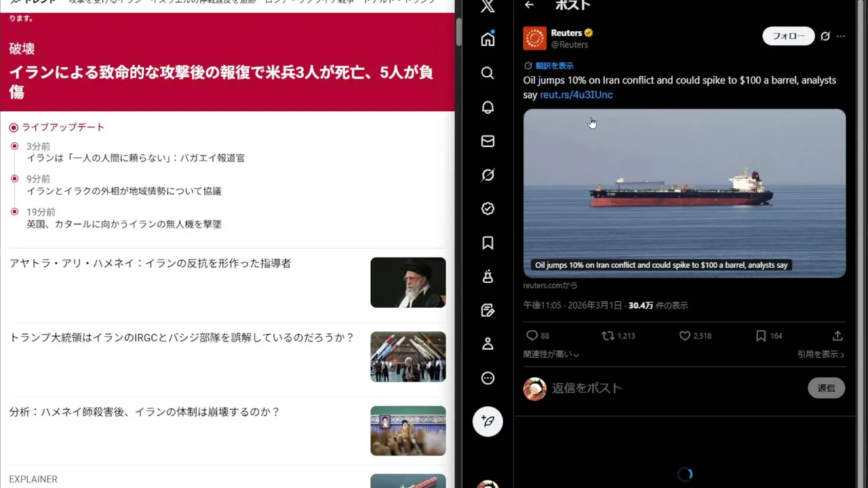Click the news page scrollbar
868x488 pixels.
[x=458, y=30]
